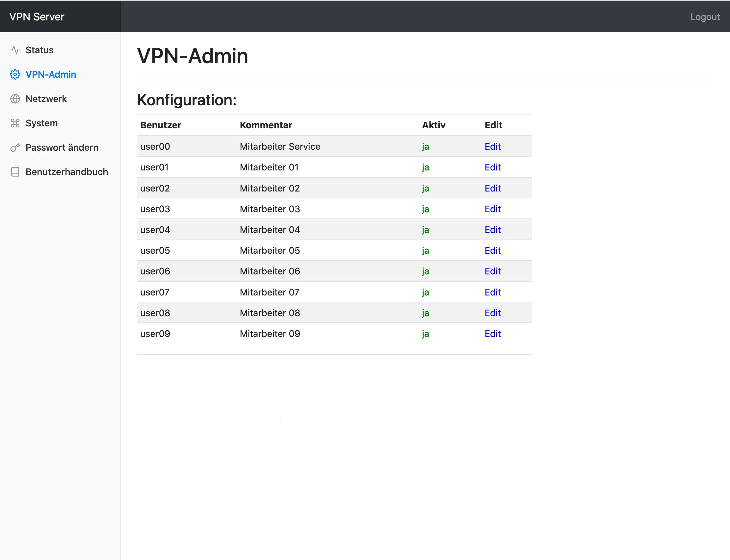Edit the user03 entry
The image size is (730, 560).
(492, 209)
